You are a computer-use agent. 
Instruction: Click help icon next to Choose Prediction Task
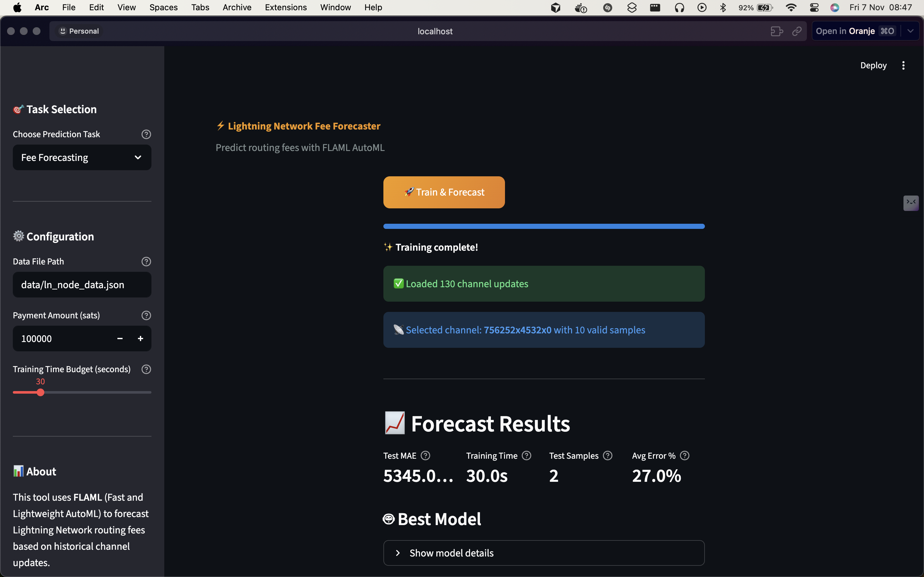click(x=146, y=134)
